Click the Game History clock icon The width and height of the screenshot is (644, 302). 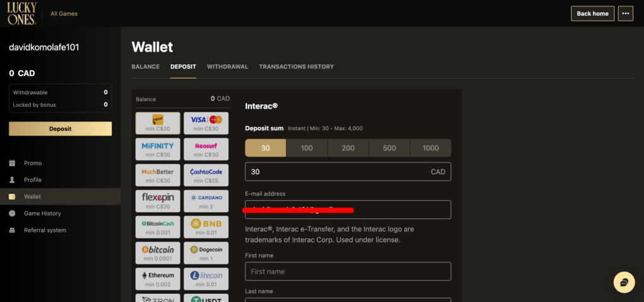point(13,213)
